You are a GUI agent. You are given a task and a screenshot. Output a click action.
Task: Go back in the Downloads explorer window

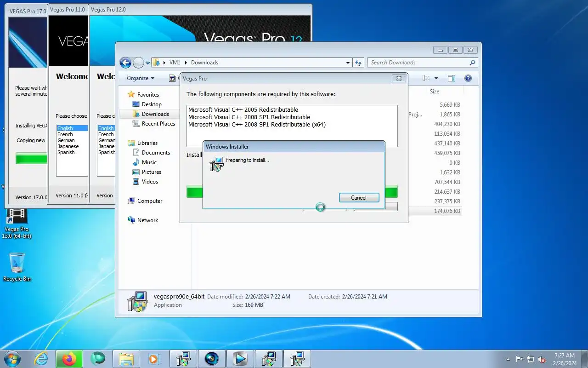tap(125, 63)
